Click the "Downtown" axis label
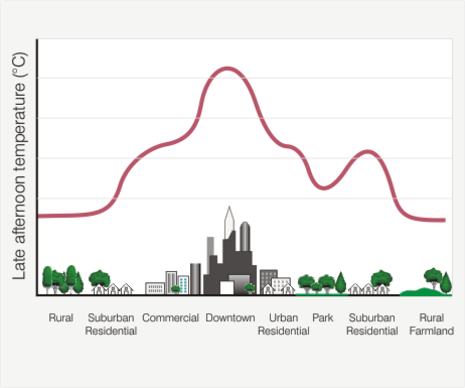Screen dimensions: 465x388 230,318
